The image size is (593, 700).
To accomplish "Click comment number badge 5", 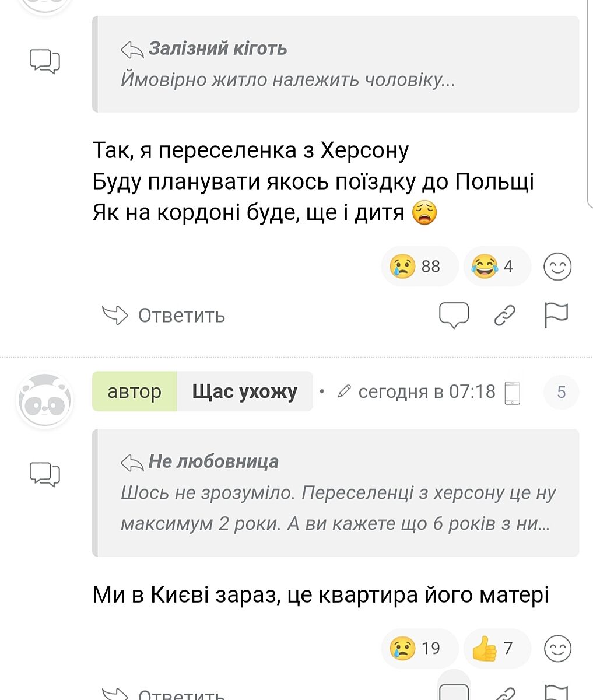I will [561, 392].
